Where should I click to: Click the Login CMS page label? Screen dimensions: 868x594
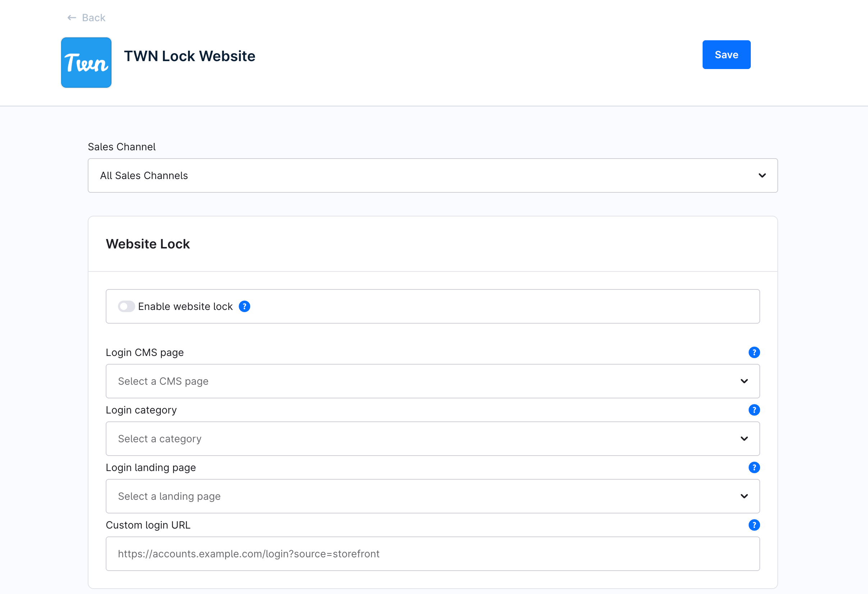(145, 353)
